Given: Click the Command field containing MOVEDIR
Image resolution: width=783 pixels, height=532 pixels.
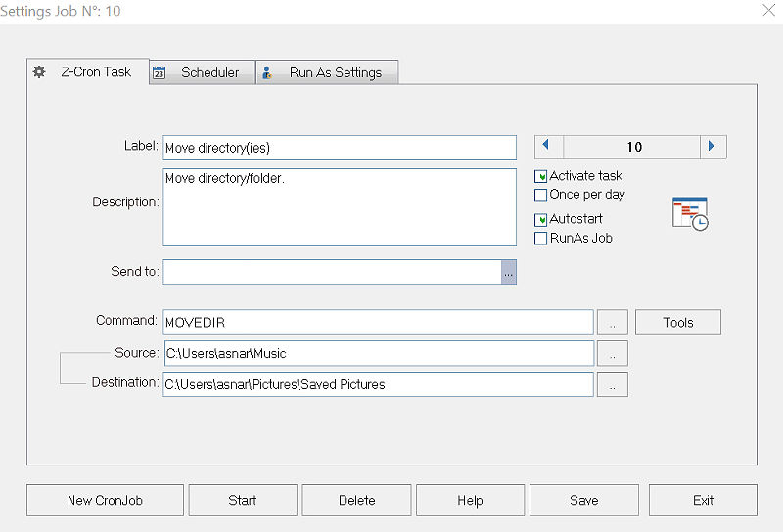Looking at the screenshot, I should [378, 323].
